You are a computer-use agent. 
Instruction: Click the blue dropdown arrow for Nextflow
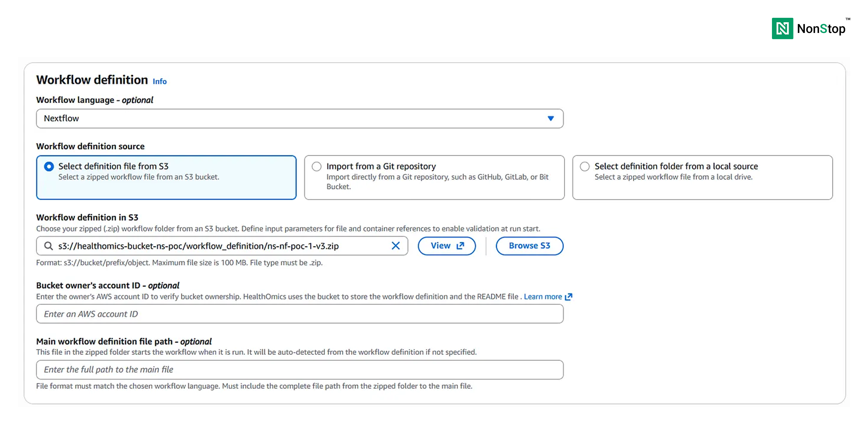pyautogui.click(x=551, y=118)
